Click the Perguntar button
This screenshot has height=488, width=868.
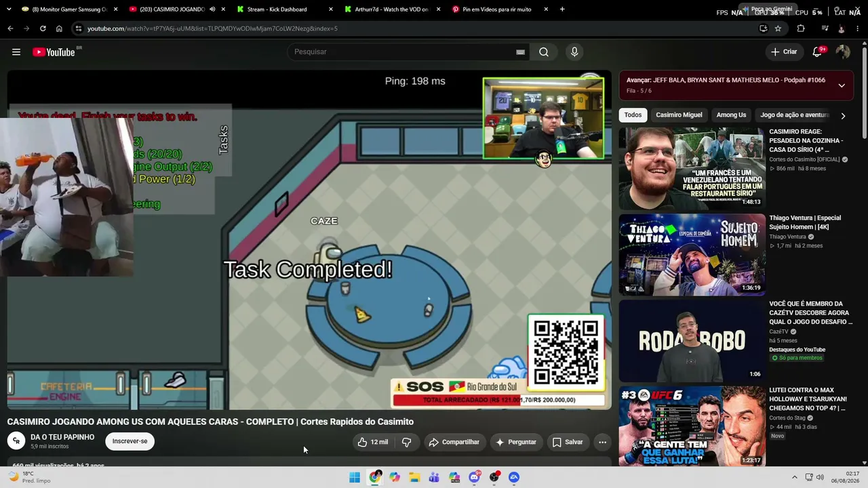tap(516, 442)
